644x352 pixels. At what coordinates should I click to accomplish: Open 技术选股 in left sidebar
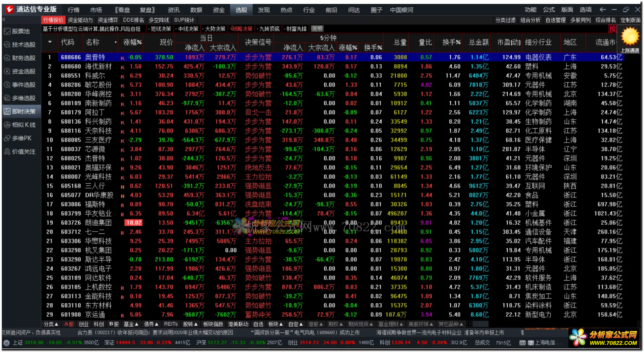click(21, 45)
